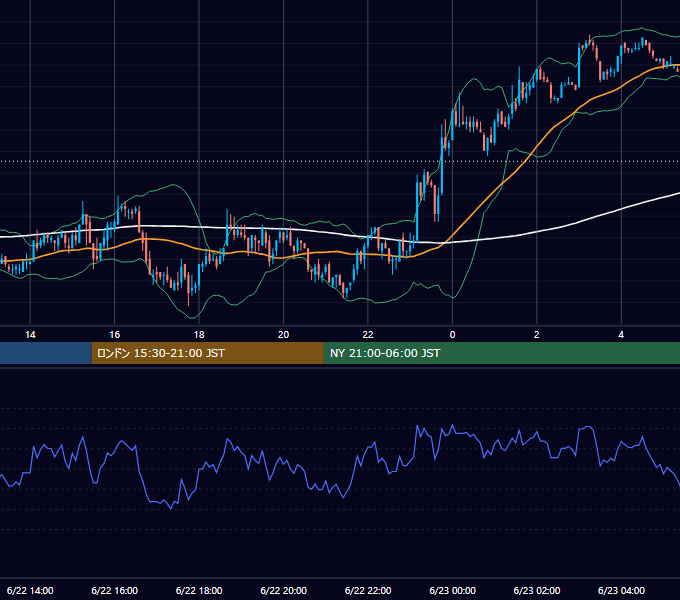Click the '6/22 20:00' date label

click(x=283, y=590)
